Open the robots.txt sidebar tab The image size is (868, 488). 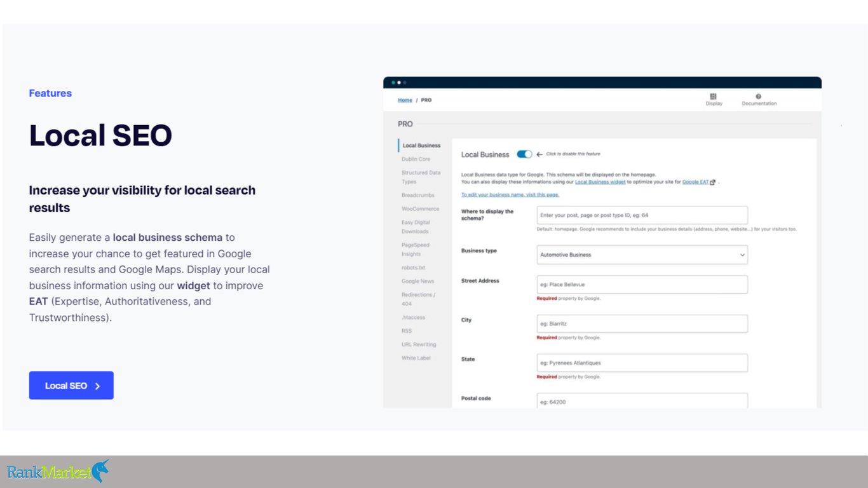click(413, 268)
